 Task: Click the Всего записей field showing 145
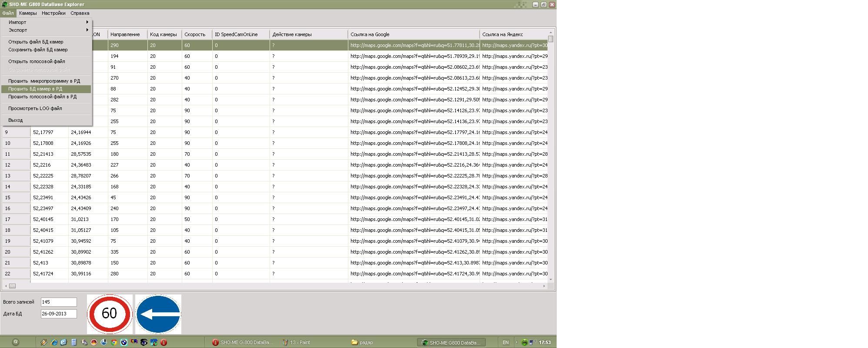pos(59,302)
